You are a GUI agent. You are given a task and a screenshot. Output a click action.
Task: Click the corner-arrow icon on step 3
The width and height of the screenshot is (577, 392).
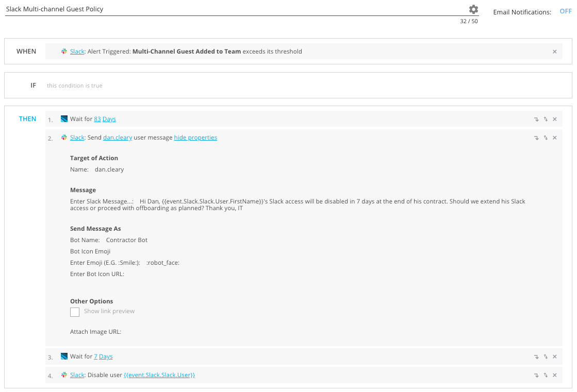point(536,356)
